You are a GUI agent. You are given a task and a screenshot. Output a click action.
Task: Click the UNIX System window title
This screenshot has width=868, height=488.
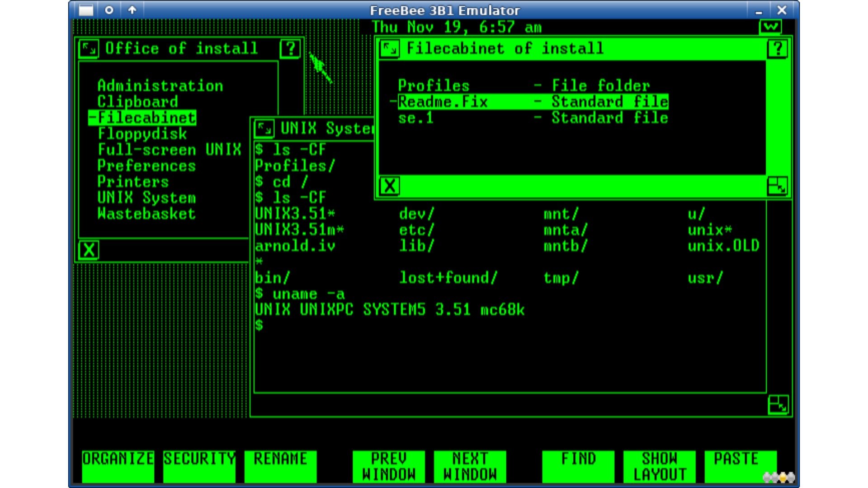pos(328,129)
